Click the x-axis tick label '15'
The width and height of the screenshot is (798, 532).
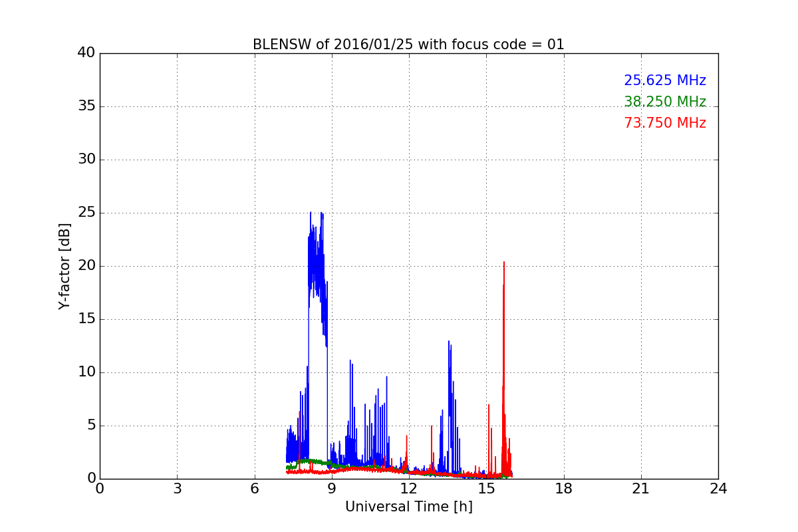pyautogui.click(x=486, y=488)
